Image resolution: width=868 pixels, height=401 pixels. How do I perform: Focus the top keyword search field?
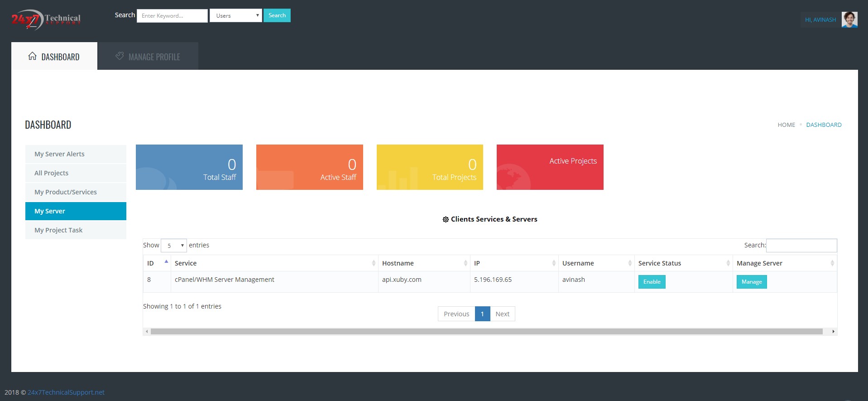tap(172, 16)
